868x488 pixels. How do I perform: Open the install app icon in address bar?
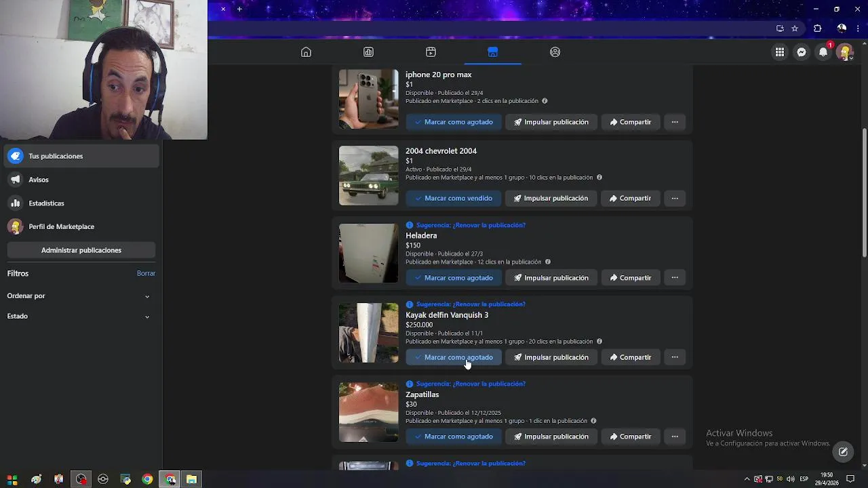point(780,28)
